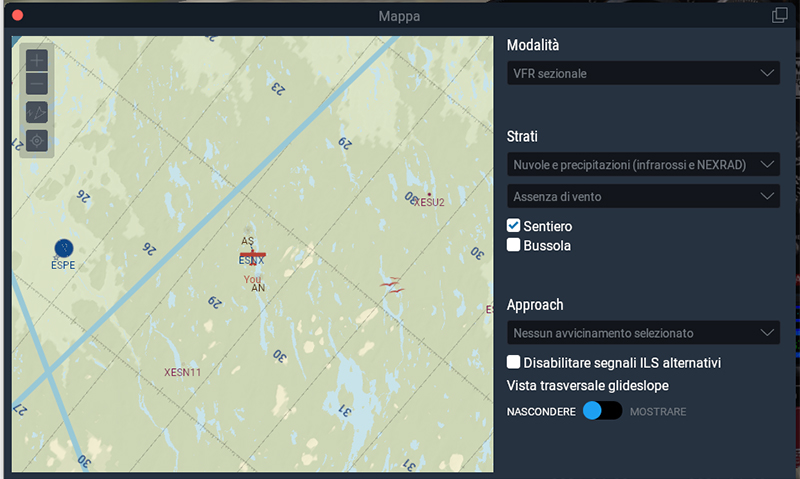This screenshot has height=479, width=800.
Task: Click the pop-out window icon in title bar
Action: pyautogui.click(x=779, y=15)
